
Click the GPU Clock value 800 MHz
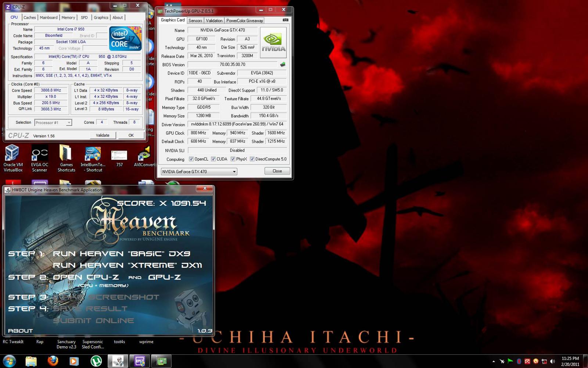click(x=198, y=133)
